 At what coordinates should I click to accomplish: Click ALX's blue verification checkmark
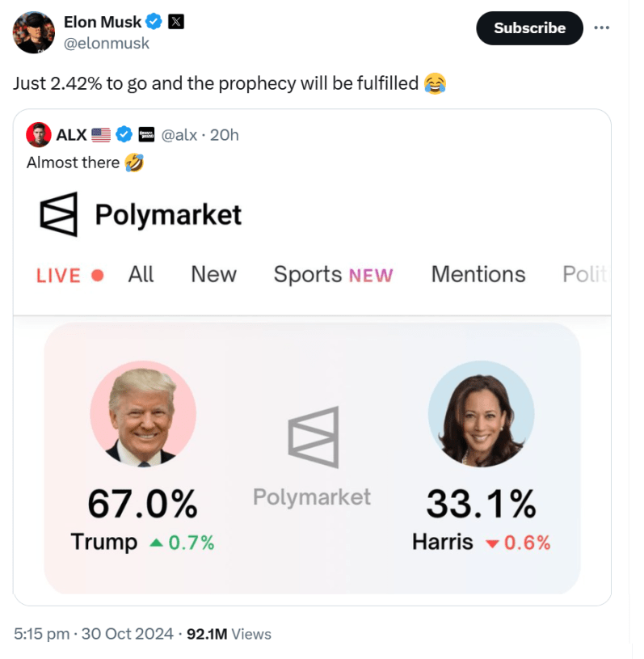pyautogui.click(x=123, y=134)
